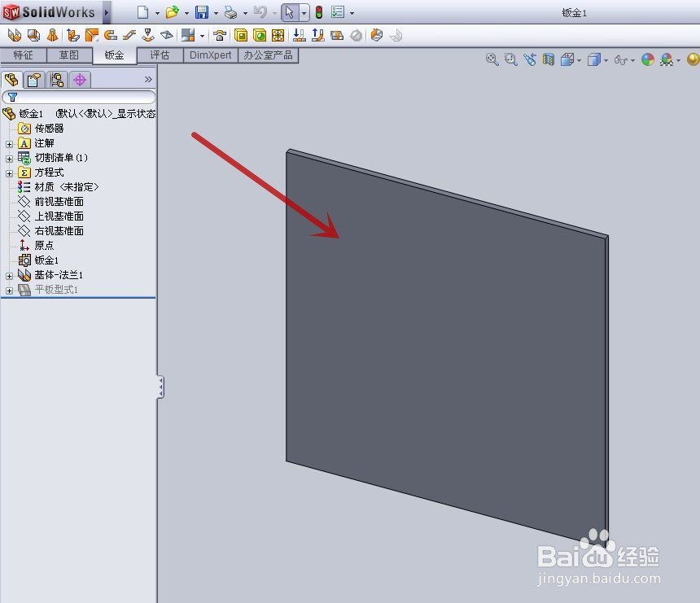The width and height of the screenshot is (700, 603).
Task: Click the Unfold tool
Action: point(299,35)
